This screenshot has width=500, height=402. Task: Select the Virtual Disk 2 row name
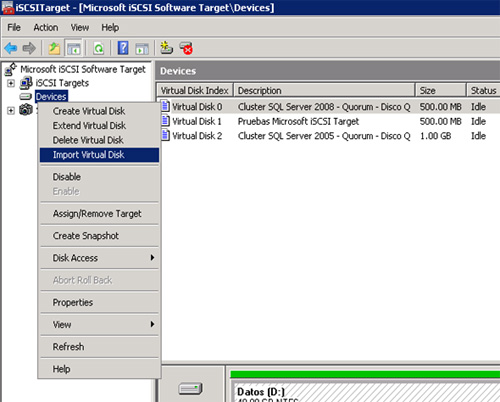click(x=197, y=136)
